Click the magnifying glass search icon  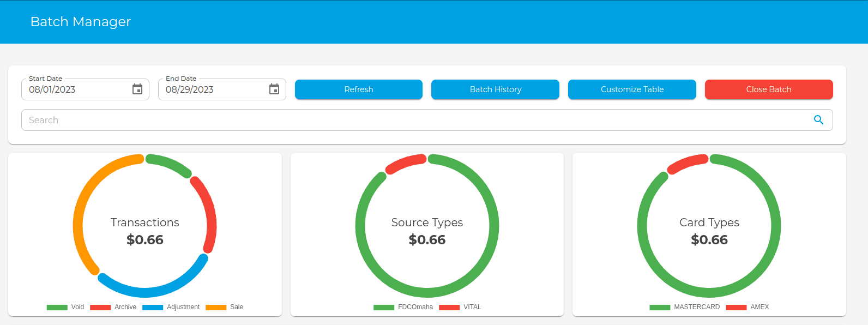818,120
